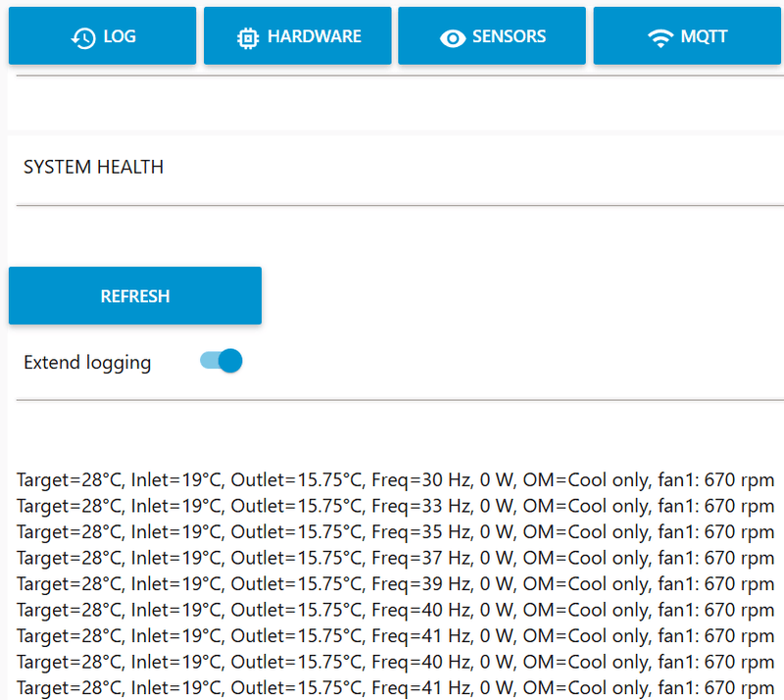Click the eye icon on SENSORS
Image resolution: width=784 pixels, height=700 pixels.
[453, 38]
